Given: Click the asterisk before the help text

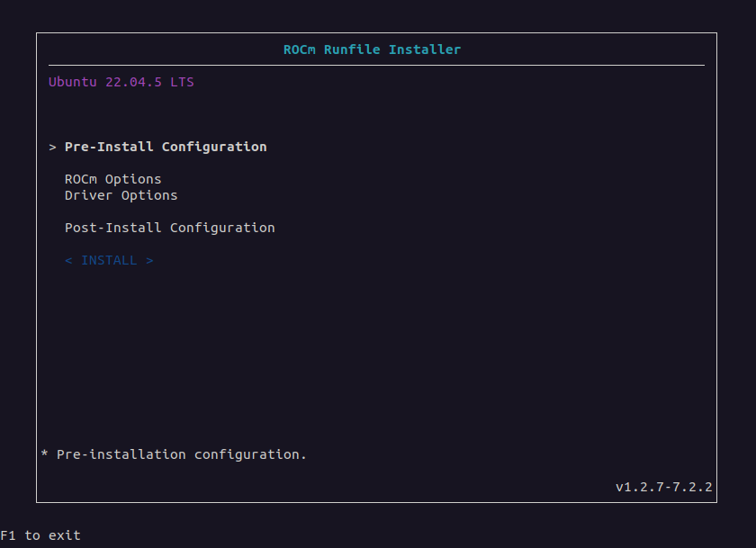Looking at the screenshot, I should [45, 454].
